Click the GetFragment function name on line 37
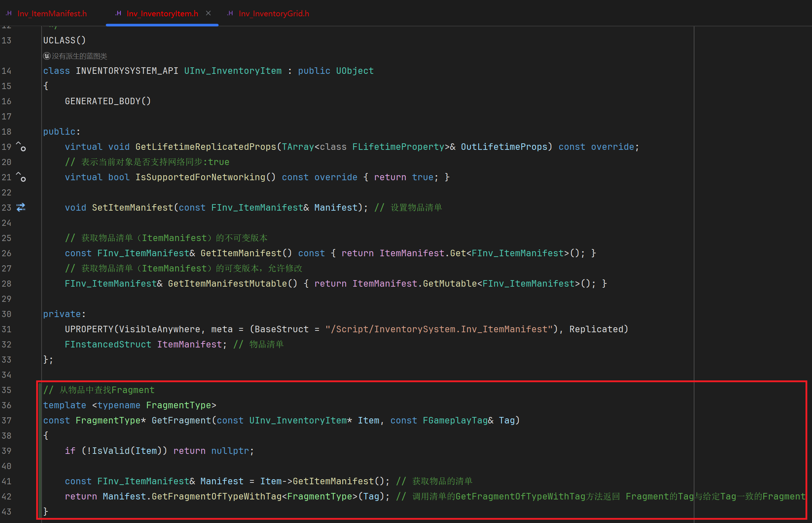This screenshot has width=812, height=523. (181, 421)
